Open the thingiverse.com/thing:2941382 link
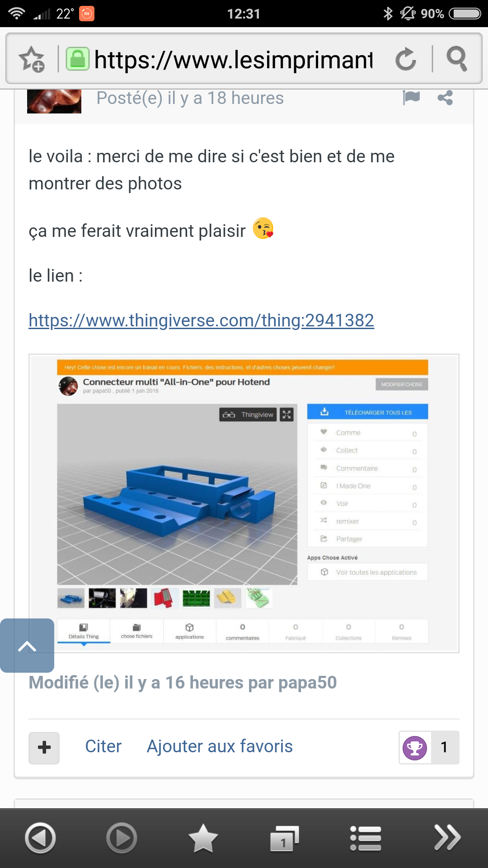 pyautogui.click(x=201, y=321)
